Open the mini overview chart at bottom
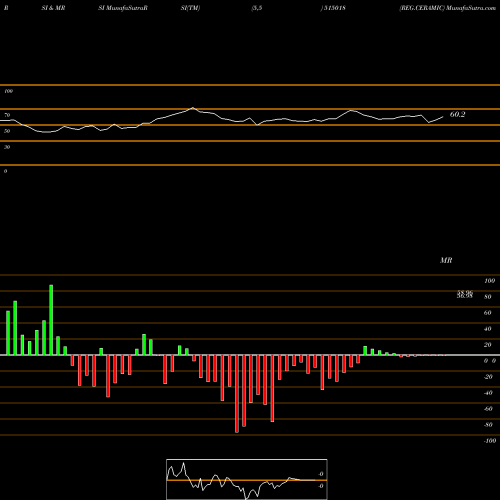 (x=247, y=479)
